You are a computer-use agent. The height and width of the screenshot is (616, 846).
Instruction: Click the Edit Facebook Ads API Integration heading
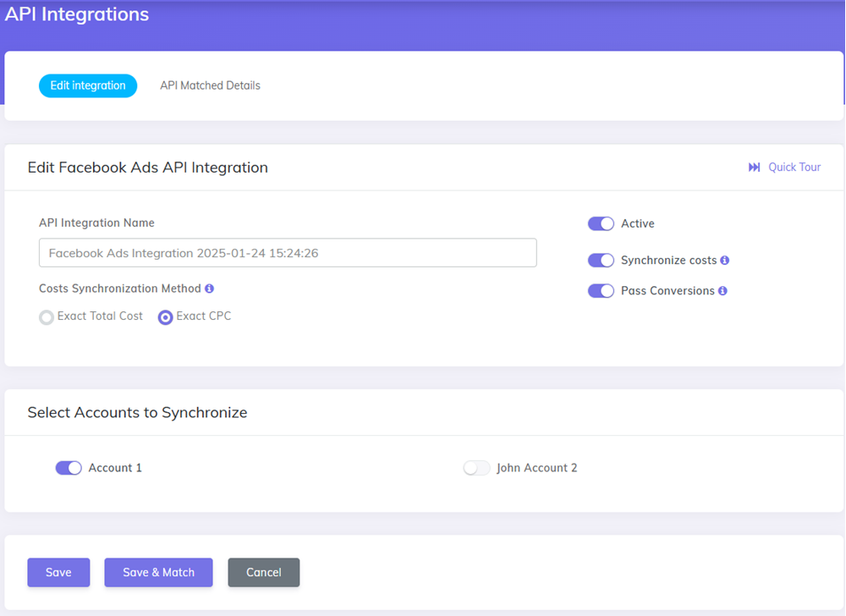148,168
